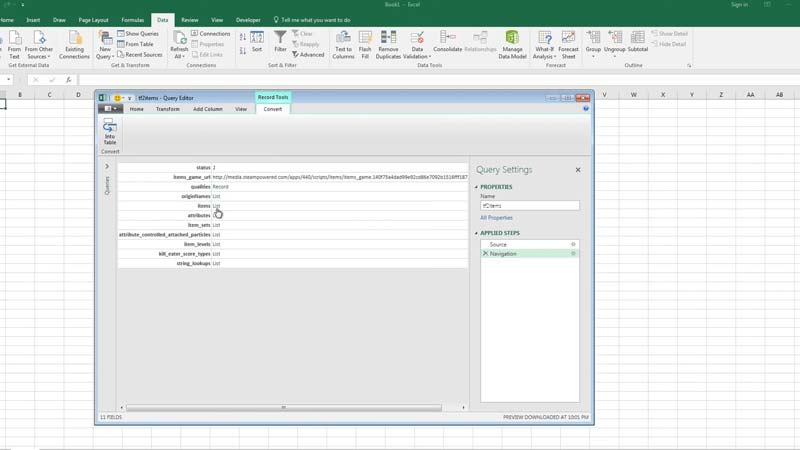
Task: Run Flash Fill
Action: 365,45
